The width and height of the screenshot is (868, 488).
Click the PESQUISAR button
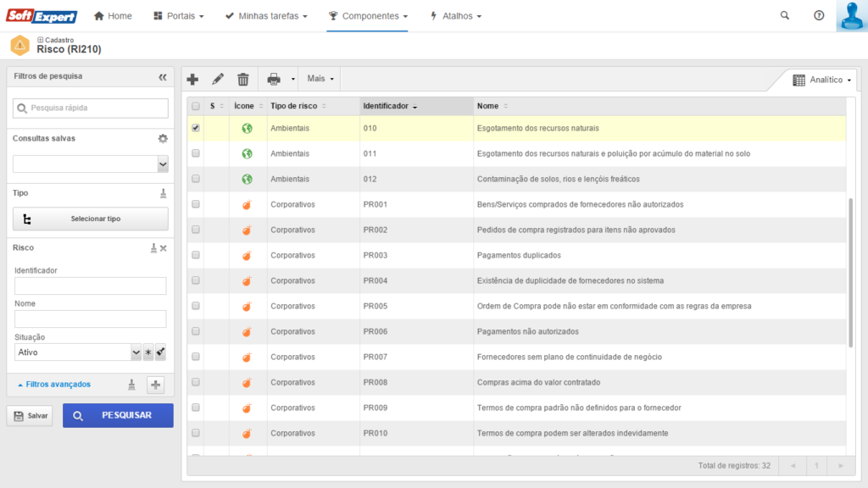[118, 415]
